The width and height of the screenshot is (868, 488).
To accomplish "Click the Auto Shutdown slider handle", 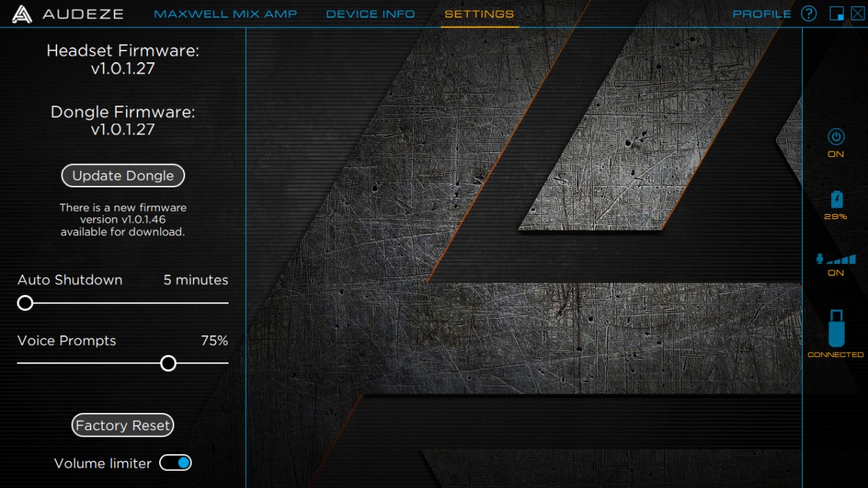I will coord(25,303).
